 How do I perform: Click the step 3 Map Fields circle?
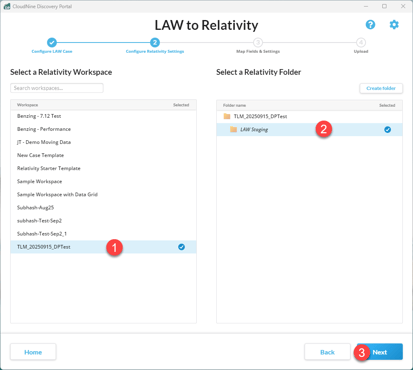pos(258,42)
